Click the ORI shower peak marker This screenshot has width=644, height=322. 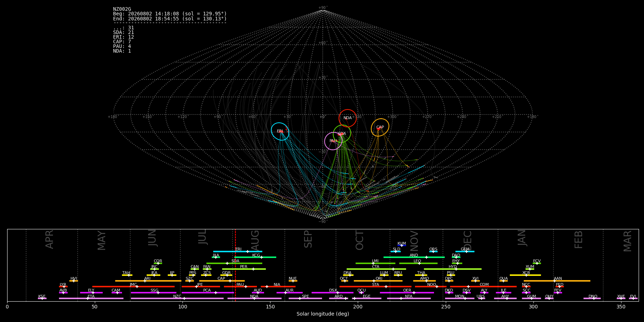click(374, 281)
